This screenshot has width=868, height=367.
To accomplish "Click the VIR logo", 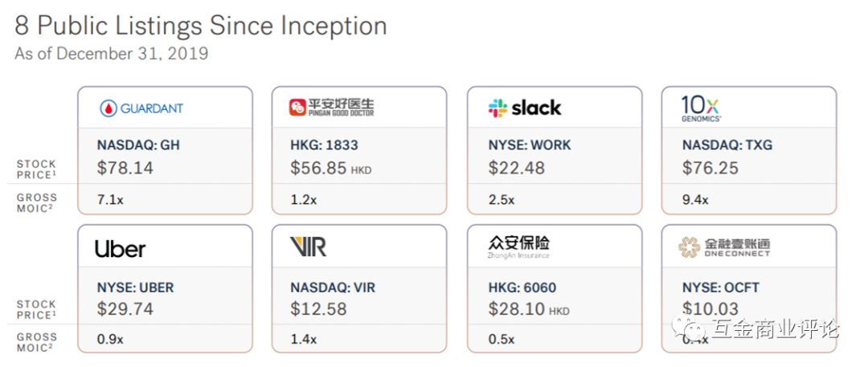I will point(308,247).
